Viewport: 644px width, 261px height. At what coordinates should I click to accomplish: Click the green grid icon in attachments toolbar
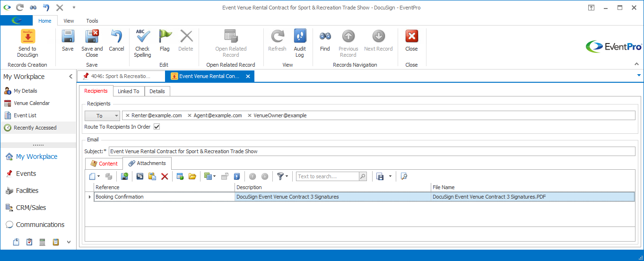(x=180, y=176)
